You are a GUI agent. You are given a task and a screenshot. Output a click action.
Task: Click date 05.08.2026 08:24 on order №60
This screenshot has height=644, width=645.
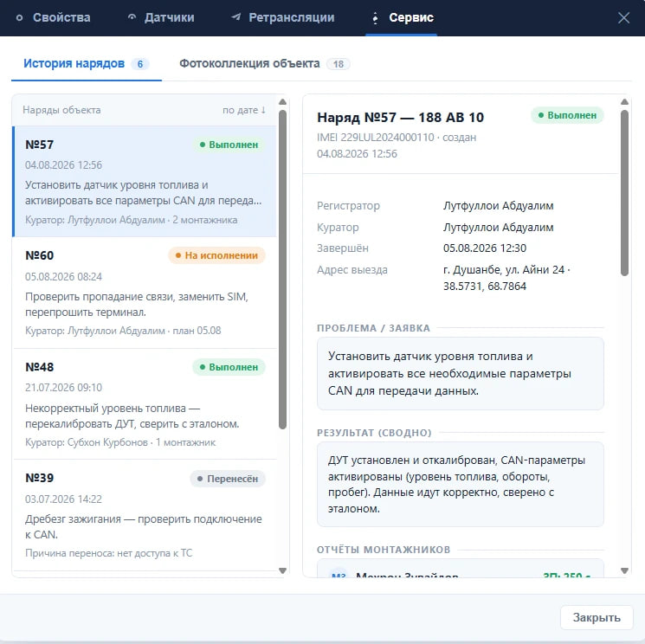point(63,277)
